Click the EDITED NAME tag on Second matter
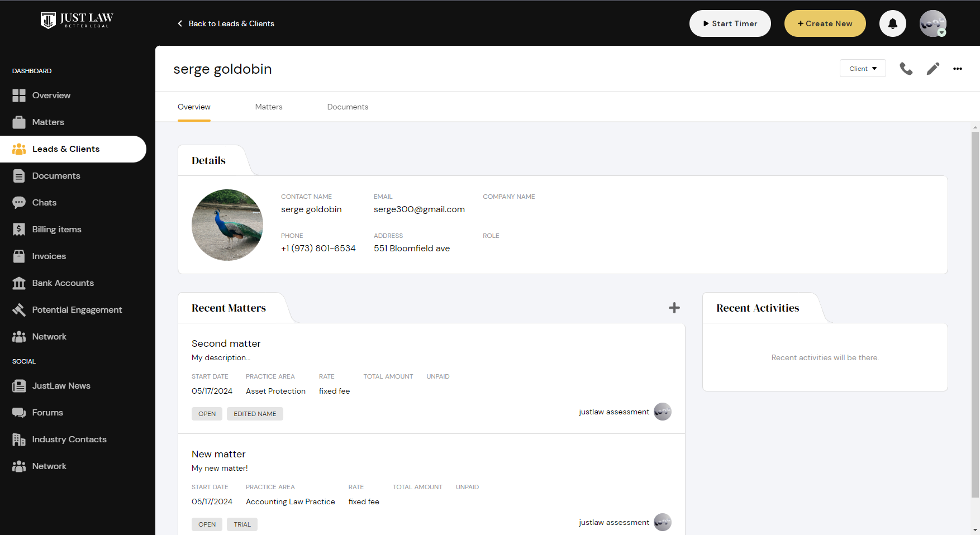This screenshot has height=535, width=980. (x=255, y=414)
